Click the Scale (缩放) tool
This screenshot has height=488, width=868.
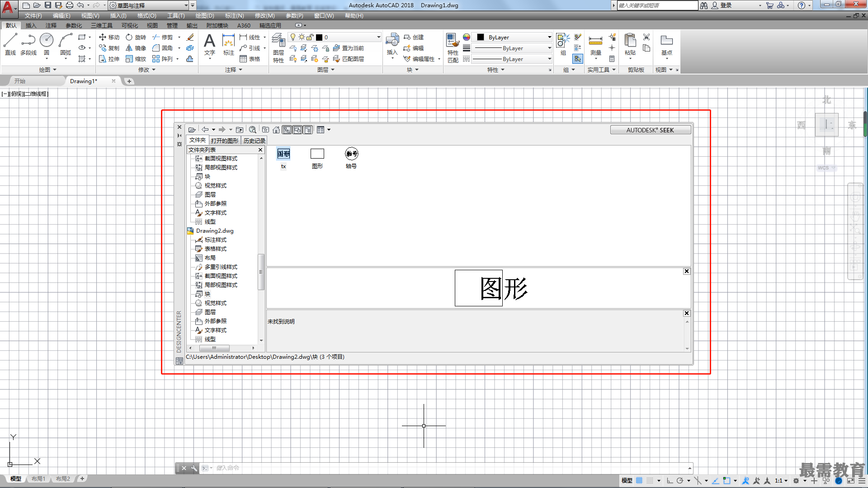pyautogui.click(x=136, y=59)
